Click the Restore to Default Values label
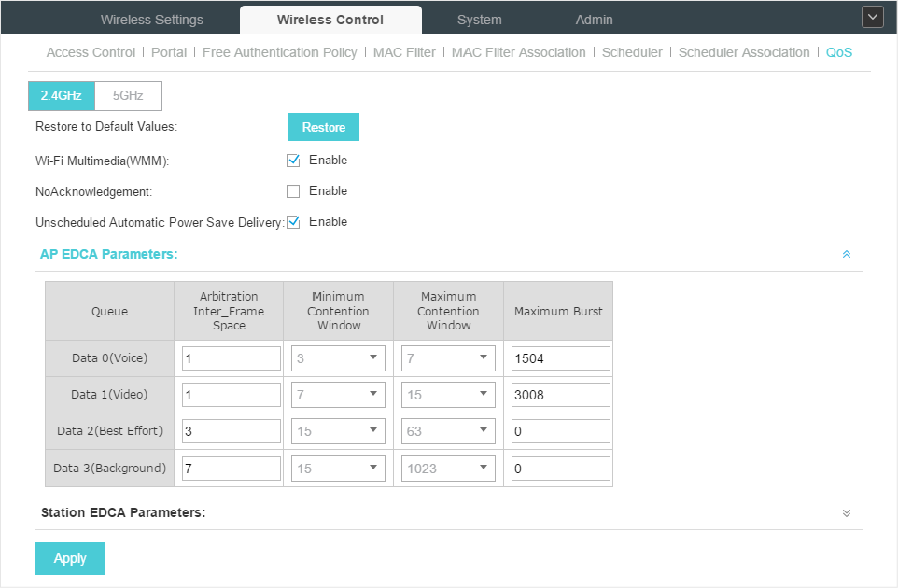Image resolution: width=898 pixels, height=588 pixels. pos(106,127)
